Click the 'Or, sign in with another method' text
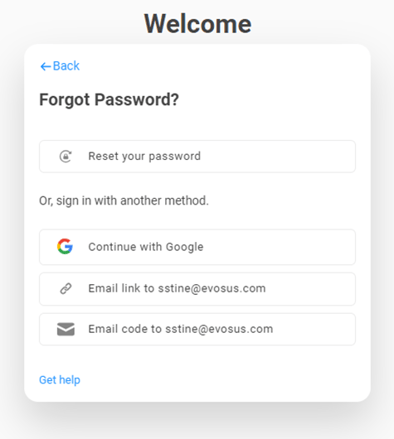The height and width of the screenshot is (439, 394). tap(124, 201)
